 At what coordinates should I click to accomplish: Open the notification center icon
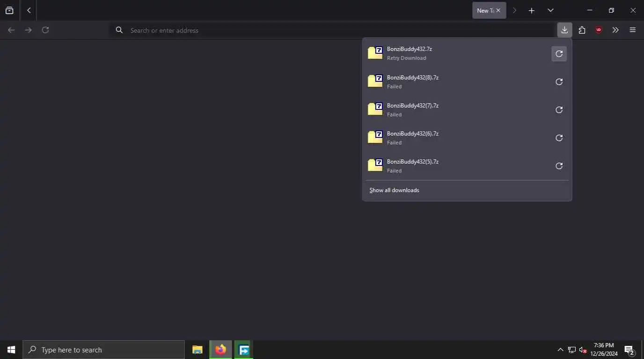tap(629, 350)
